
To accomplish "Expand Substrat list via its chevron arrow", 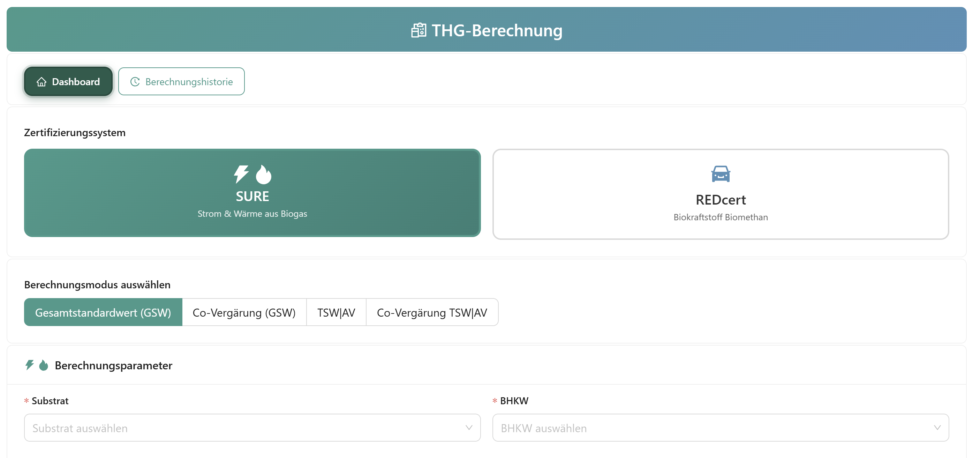I will coord(469,428).
